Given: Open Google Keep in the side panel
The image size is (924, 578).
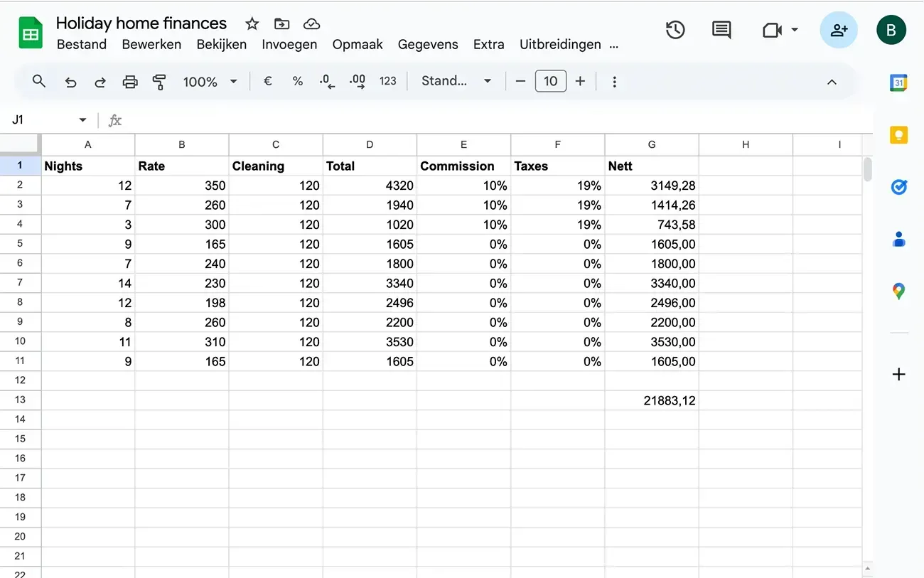Looking at the screenshot, I should [898, 134].
